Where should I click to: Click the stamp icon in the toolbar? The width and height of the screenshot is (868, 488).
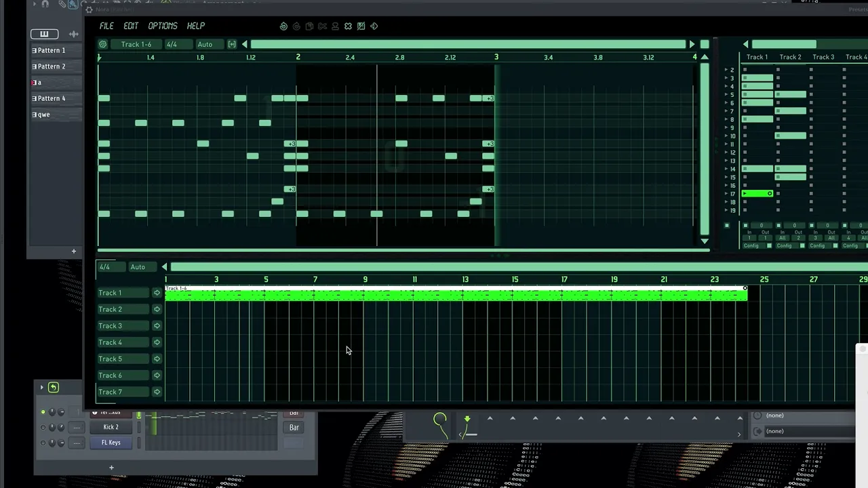(335, 26)
